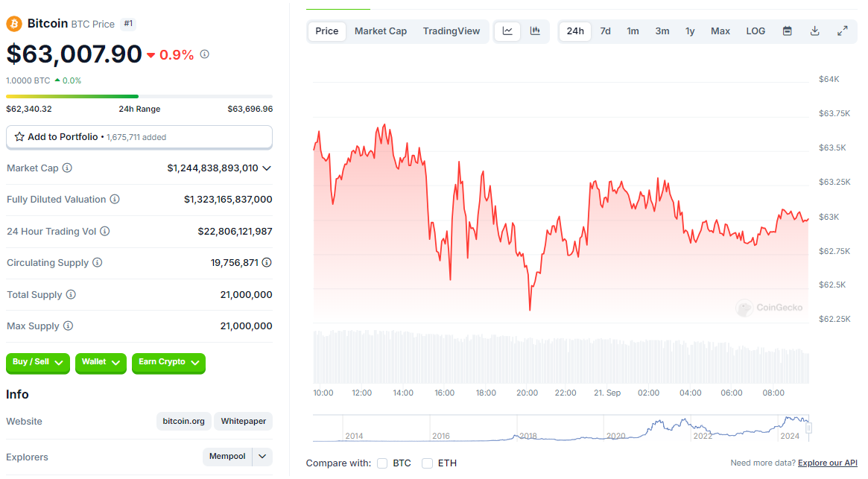Expand chart to fullscreen

pos(843,31)
